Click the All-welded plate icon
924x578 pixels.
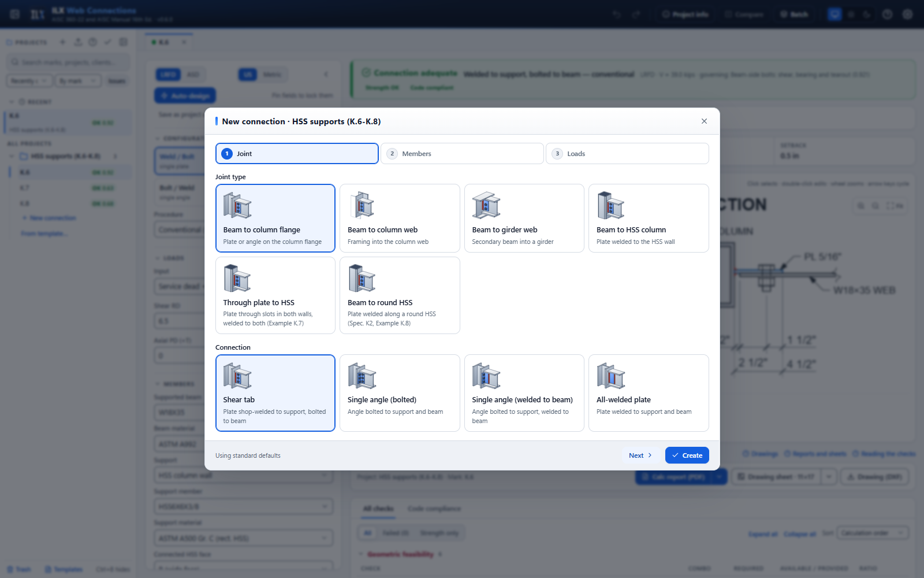611,376
